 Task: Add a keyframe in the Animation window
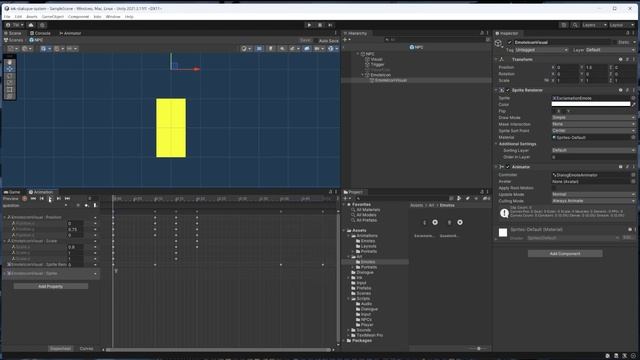click(x=87, y=205)
